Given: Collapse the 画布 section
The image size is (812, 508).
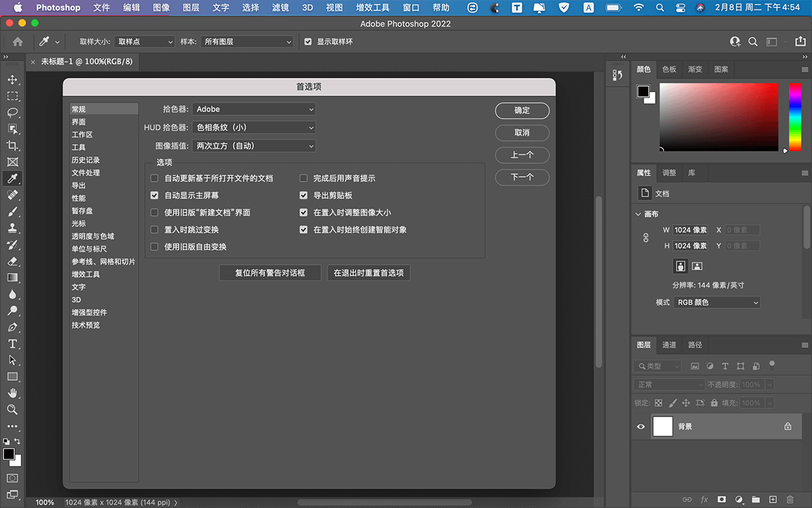Looking at the screenshot, I should click(638, 214).
